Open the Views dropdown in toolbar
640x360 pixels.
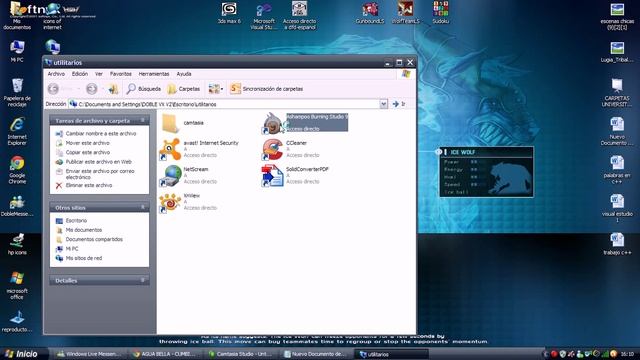[x=216, y=89]
